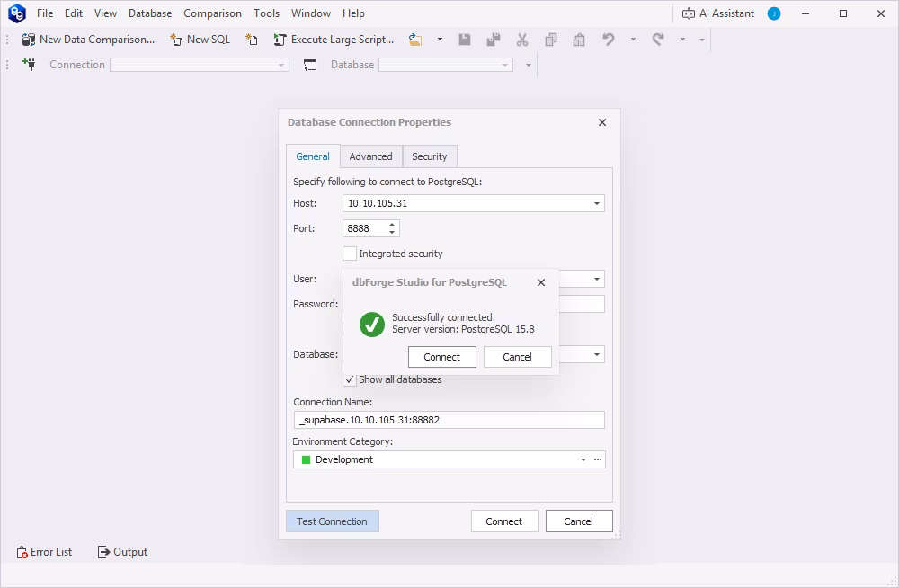Screen dimensions: 899x588
Task: Open the Database combo box in toolbar
Action: [446, 65]
